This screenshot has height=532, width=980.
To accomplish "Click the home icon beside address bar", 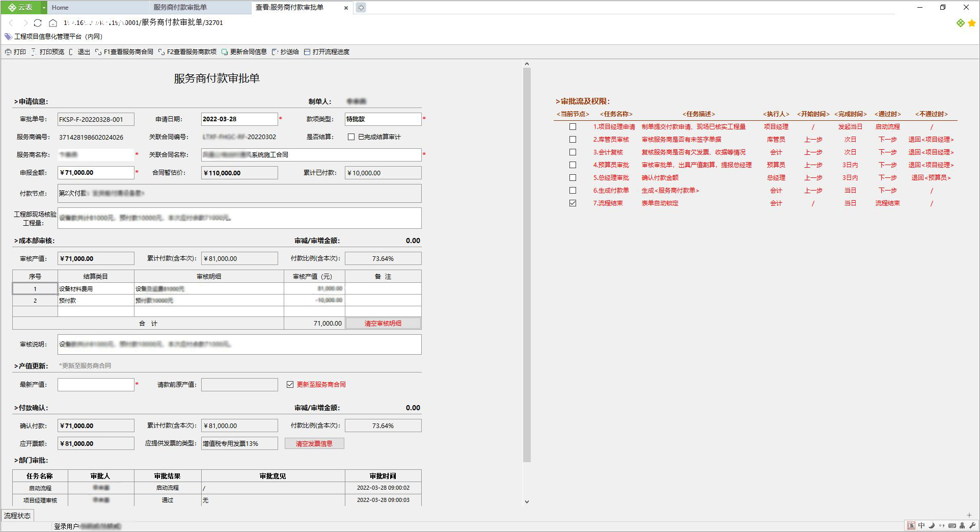I will click(x=52, y=23).
